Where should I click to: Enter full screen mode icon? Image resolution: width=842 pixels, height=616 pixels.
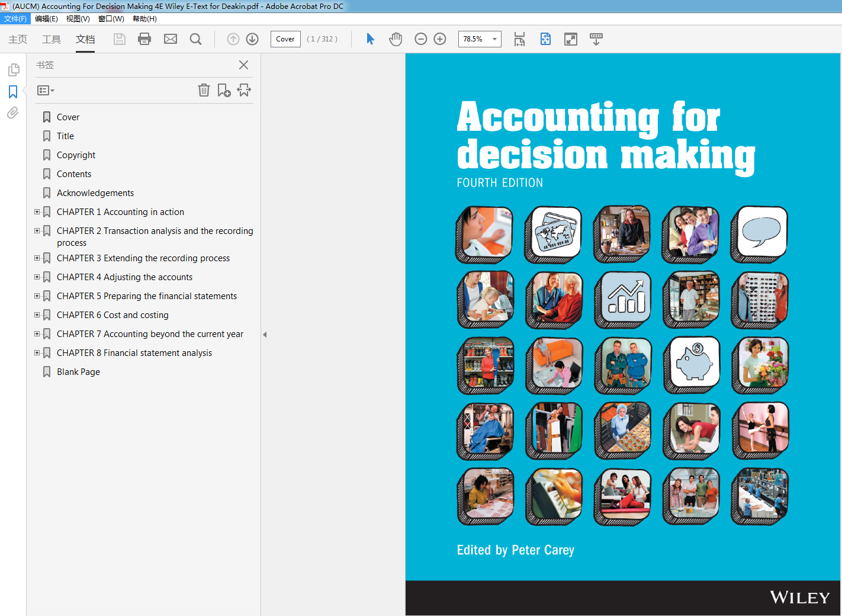(x=571, y=39)
